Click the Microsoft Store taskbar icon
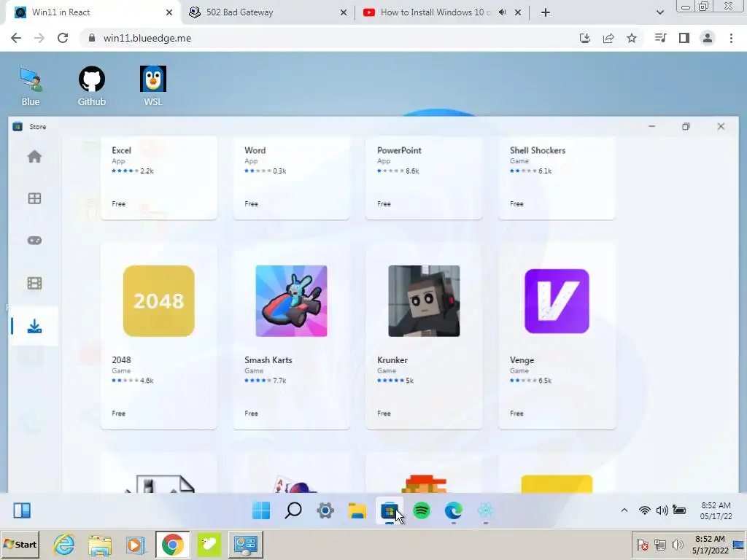747x560 pixels. click(390, 510)
